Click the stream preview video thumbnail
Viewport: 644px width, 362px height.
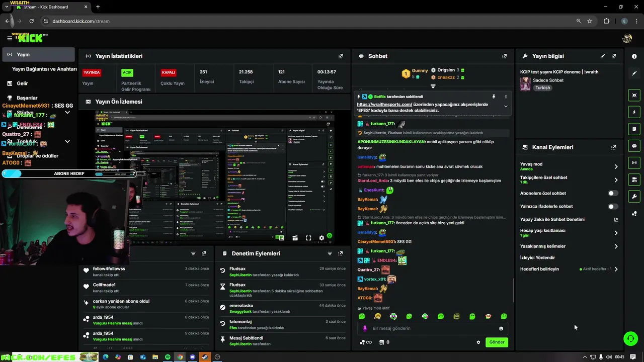tap(214, 176)
